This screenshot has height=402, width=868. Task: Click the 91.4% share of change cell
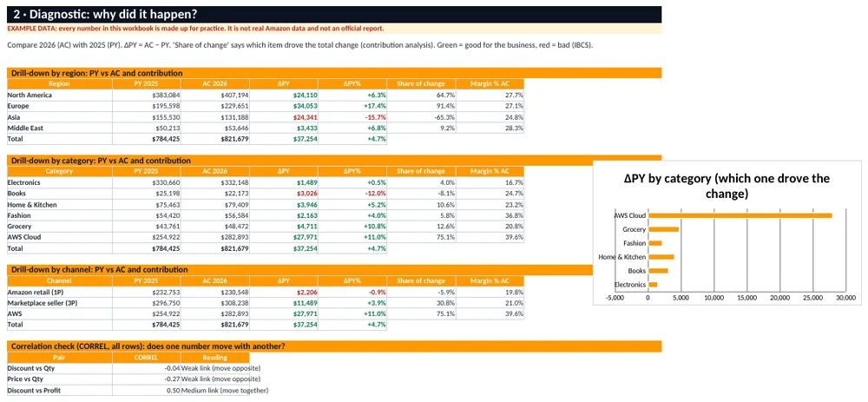[x=421, y=106]
